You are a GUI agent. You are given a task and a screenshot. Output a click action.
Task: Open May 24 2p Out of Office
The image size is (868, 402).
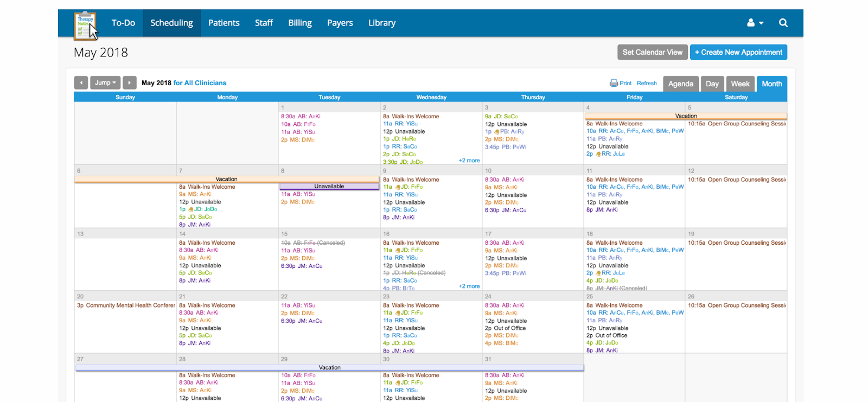pos(505,328)
